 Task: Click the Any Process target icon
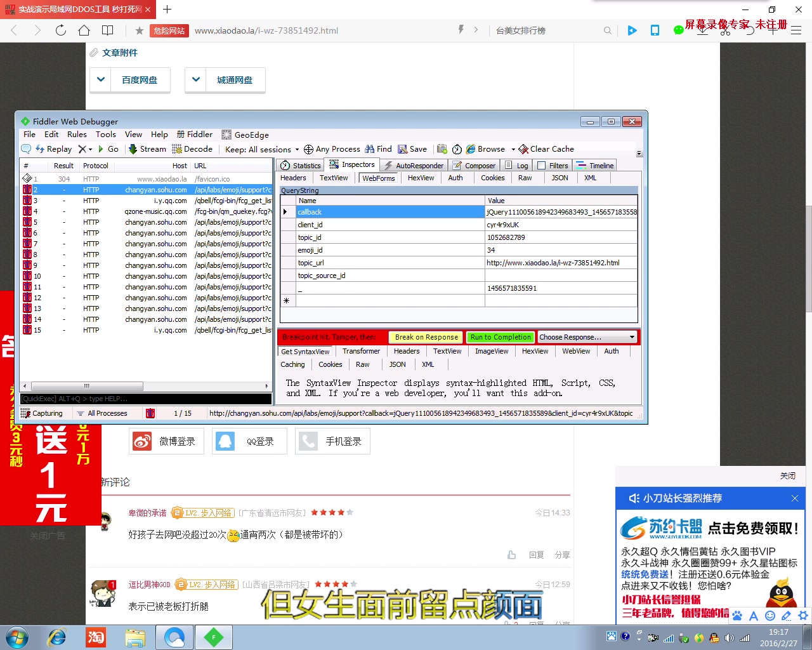[308, 149]
